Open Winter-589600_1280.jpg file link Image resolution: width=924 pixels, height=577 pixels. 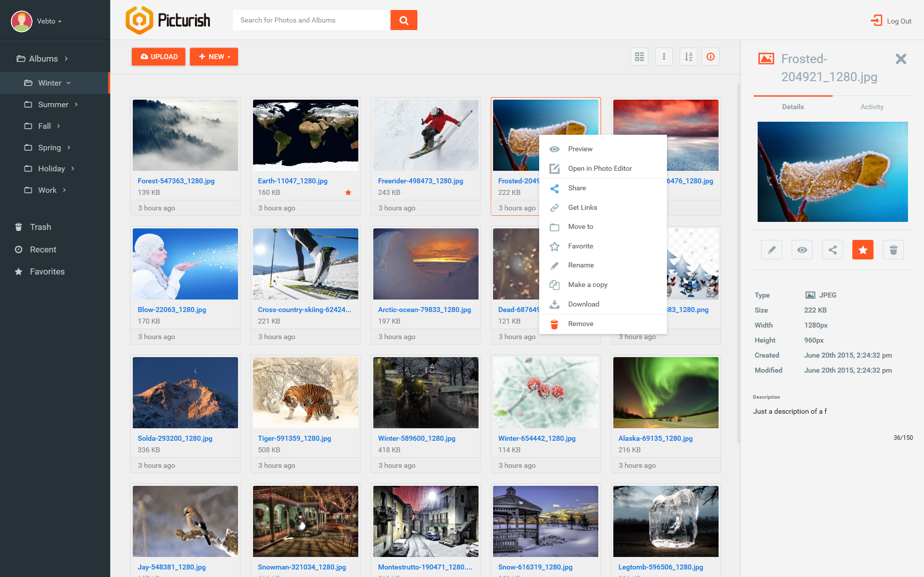pos(417,438)
